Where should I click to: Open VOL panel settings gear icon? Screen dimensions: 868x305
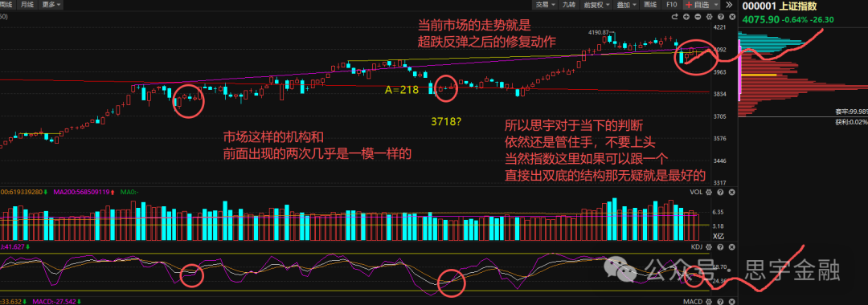point(709,193)
